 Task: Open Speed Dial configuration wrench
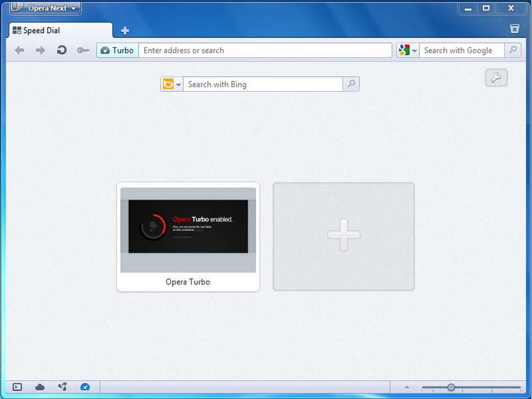point(496,78)
